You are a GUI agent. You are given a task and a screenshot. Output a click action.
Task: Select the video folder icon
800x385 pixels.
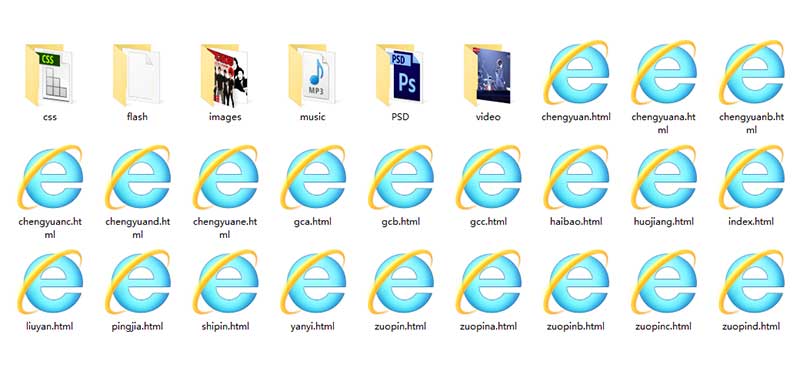coord(488,74)
